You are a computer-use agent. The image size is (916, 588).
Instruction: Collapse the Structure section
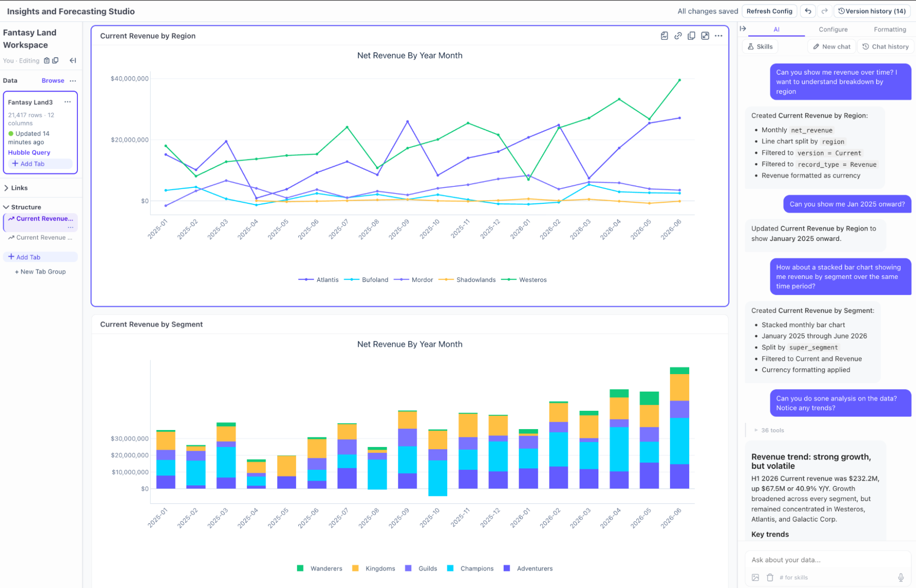tap(22, 207)
